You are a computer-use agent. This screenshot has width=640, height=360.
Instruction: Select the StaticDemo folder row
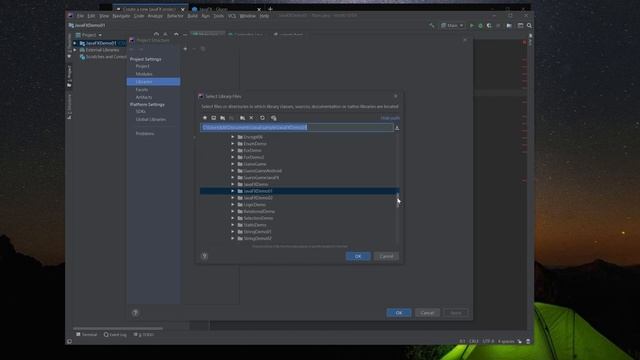[x=299, y=225]
